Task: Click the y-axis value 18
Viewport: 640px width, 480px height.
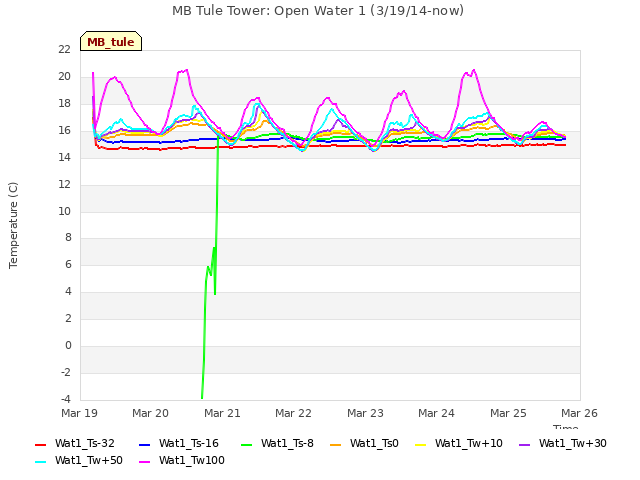Action: coord(64,104)
